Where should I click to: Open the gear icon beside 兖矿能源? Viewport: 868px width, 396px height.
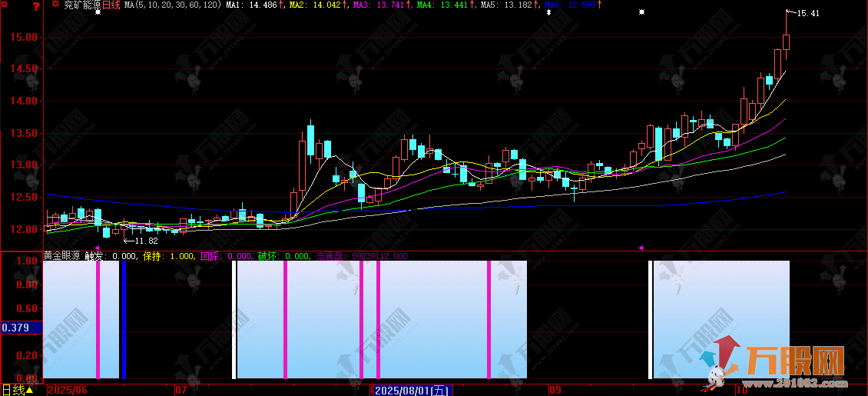(x=55, y=5)
